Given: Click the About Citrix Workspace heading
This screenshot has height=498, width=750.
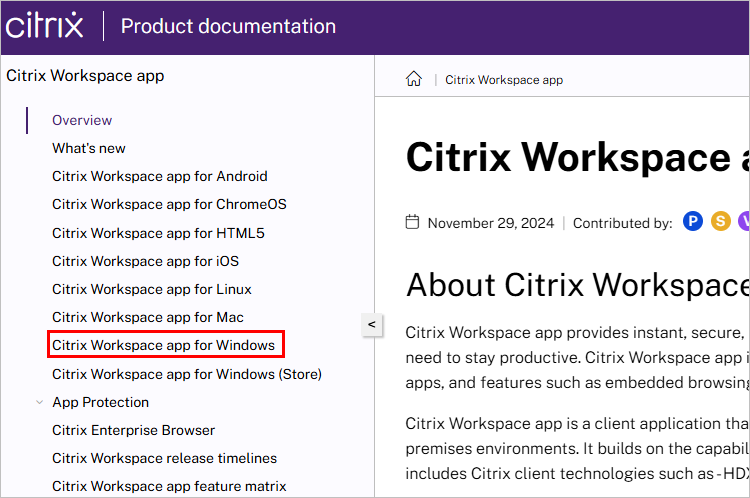Looking at the screenshot, I should 577,285.
